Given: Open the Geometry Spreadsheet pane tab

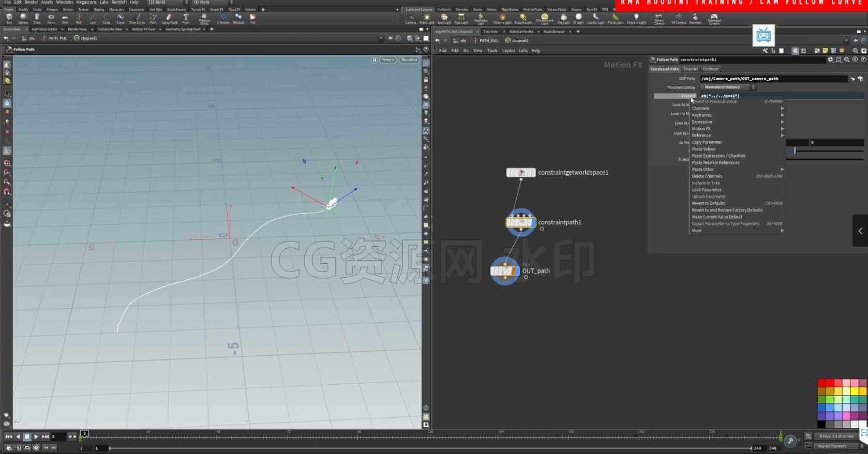Looking at the screenshot, I should coord(183,29).
